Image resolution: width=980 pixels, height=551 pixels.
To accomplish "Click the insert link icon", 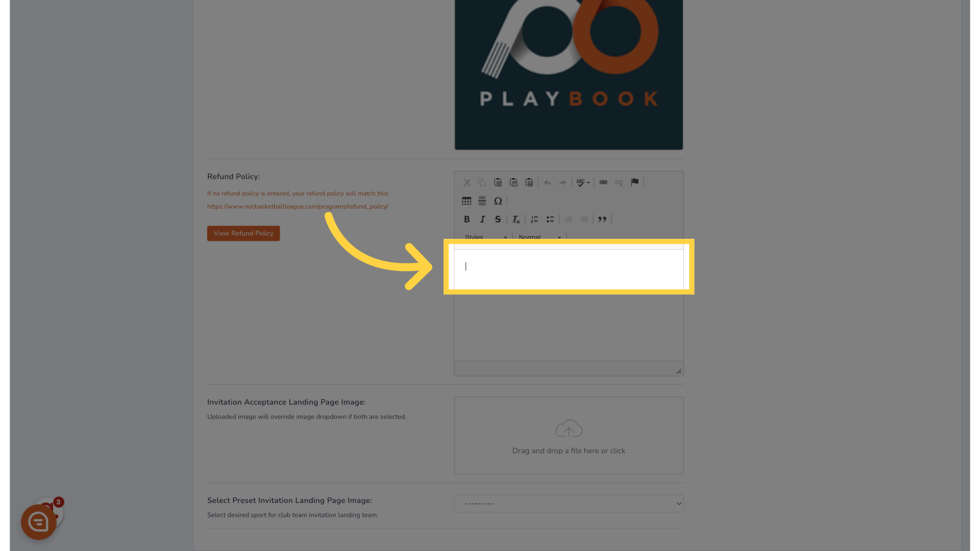I will (603, 182).
